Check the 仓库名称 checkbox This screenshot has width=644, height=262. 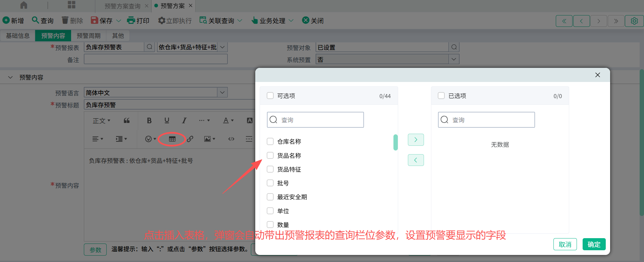point(270,141)
